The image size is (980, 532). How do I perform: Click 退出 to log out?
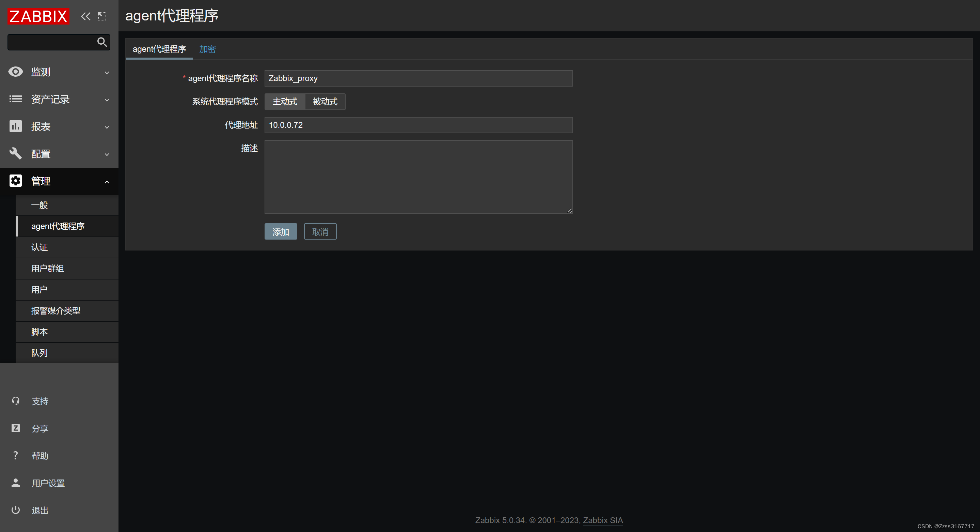click(40, 510)
